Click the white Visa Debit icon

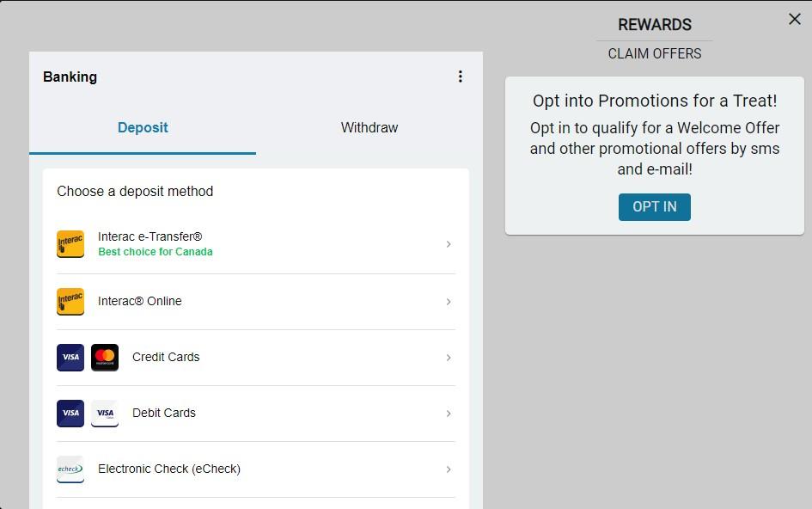105,413
